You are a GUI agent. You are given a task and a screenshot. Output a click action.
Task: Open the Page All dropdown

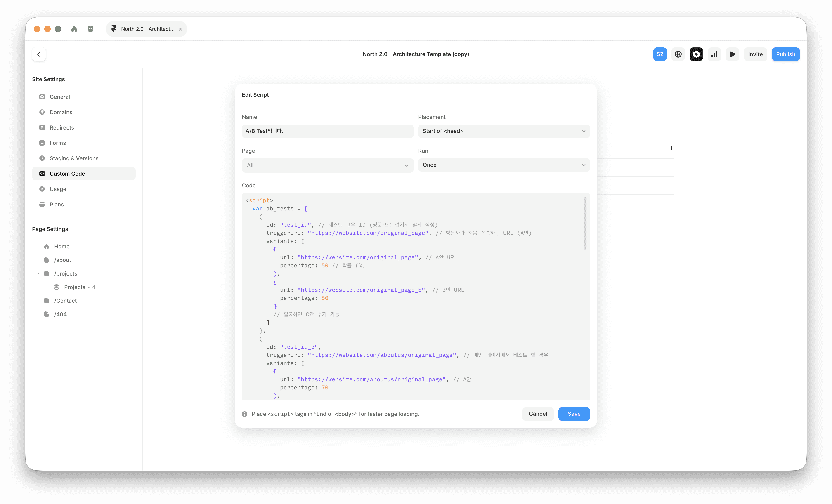click(327, 165)
